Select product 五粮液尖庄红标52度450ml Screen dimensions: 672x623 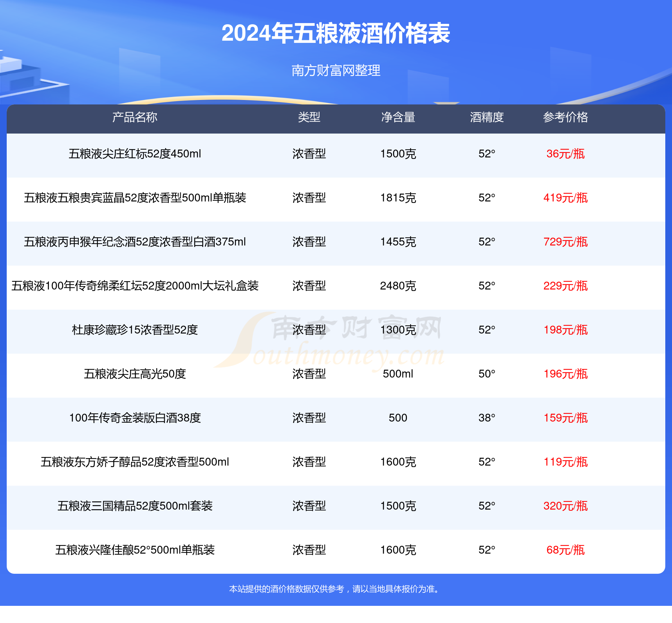135,154
